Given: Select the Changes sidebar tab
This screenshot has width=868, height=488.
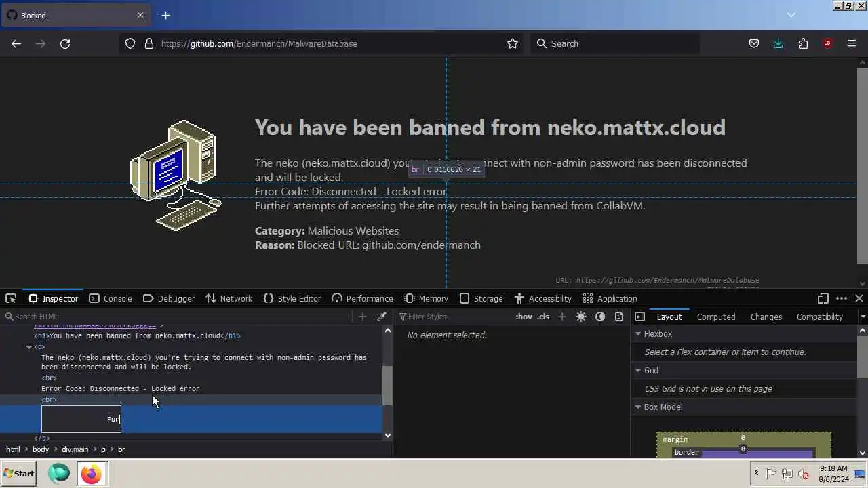Looking at the screenshot, I should 766,317.
